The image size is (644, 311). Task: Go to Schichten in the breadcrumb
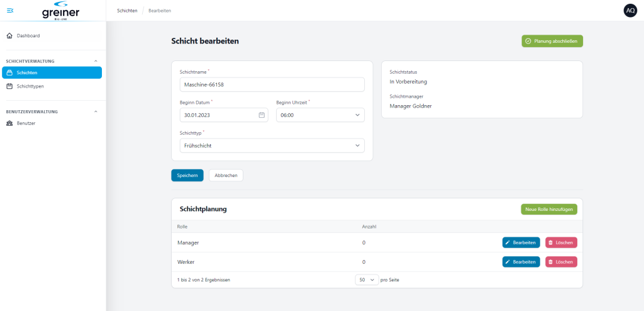click(127, 11)
